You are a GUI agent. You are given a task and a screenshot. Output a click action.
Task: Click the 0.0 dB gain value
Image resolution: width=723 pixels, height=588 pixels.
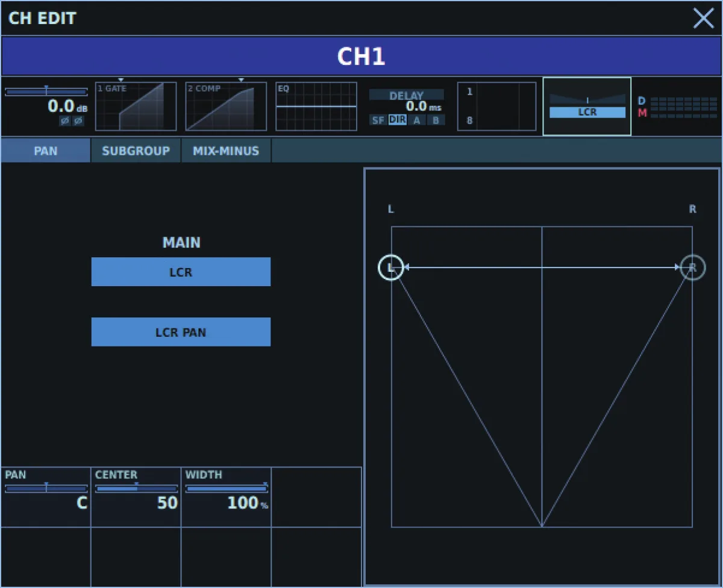67,107
